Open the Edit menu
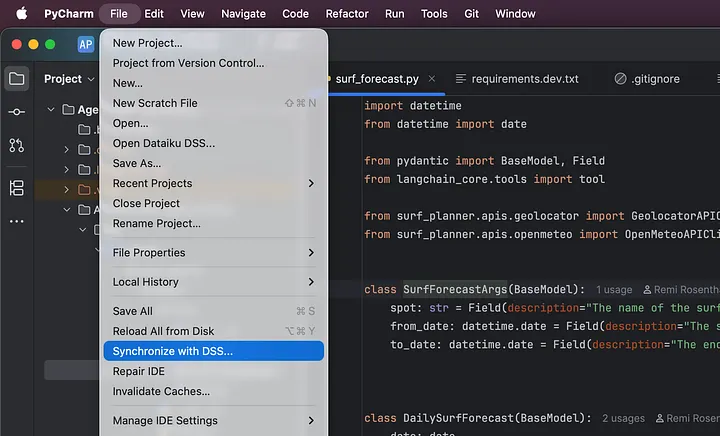Image resolution: width=720 pixels, height=436 pixels. coord(154,14)
